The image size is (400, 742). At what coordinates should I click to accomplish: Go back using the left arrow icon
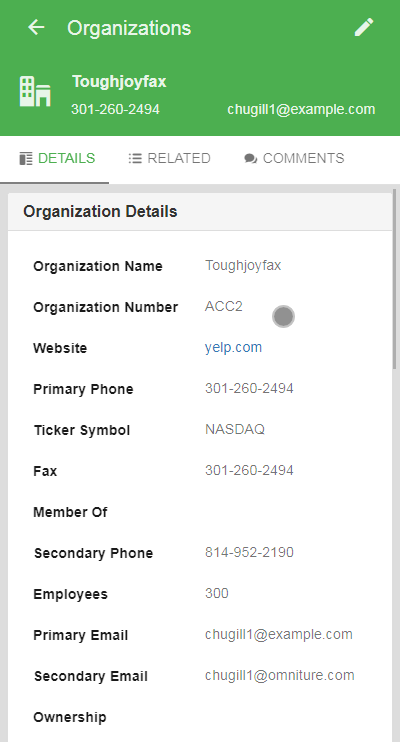click(x=36, y=27)
